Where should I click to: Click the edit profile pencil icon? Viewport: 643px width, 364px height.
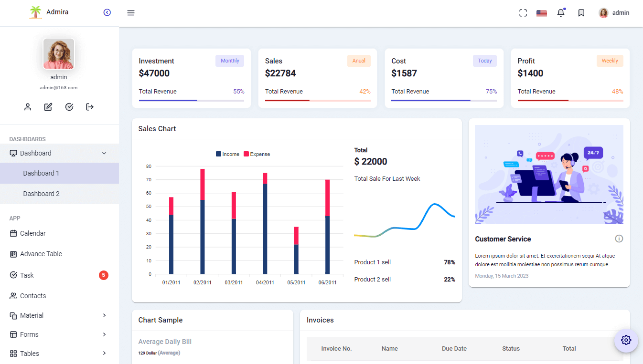point(48,107)
